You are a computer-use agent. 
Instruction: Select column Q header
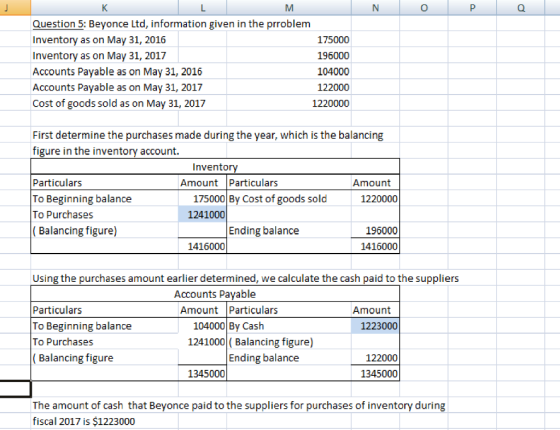521,8
